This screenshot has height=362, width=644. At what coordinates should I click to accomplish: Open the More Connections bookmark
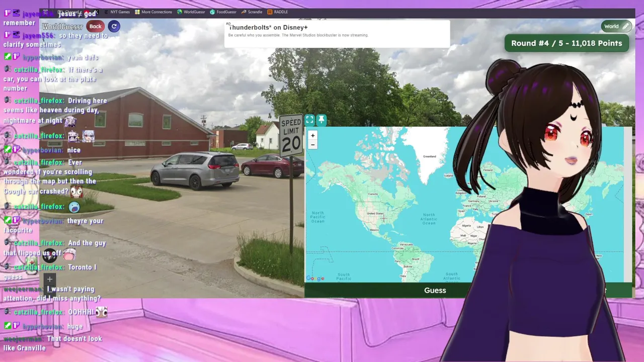[x=153, y=12]
